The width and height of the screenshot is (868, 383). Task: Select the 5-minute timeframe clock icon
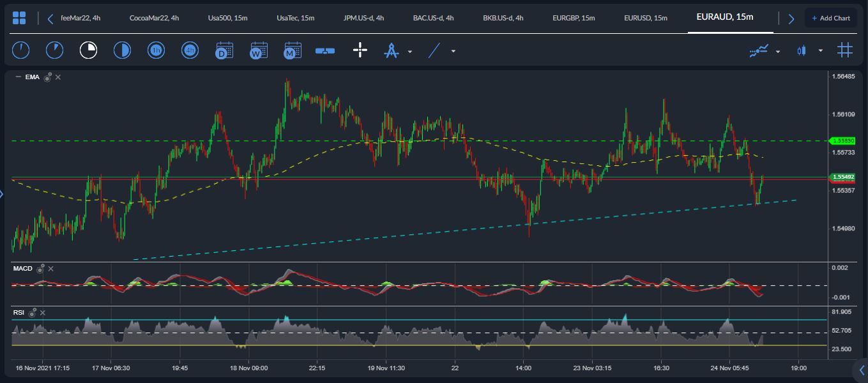(54, 50)
